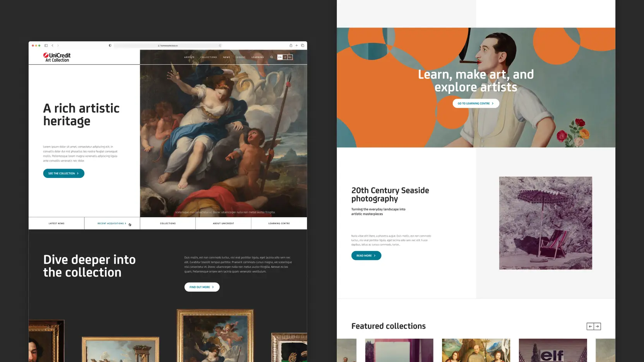Open the site search magnifier icon
Screen dimensions: 644x362
[x=272, y=57]
